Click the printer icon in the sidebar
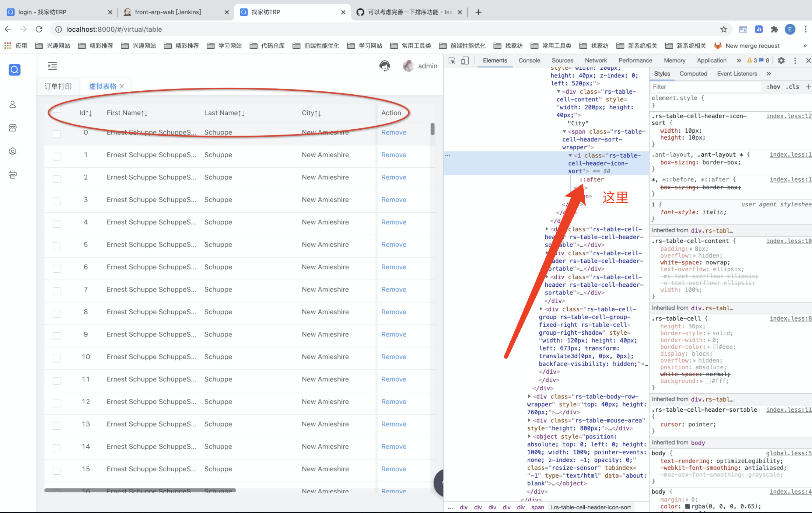The image size is (812, 513). (x=13, y=174)
